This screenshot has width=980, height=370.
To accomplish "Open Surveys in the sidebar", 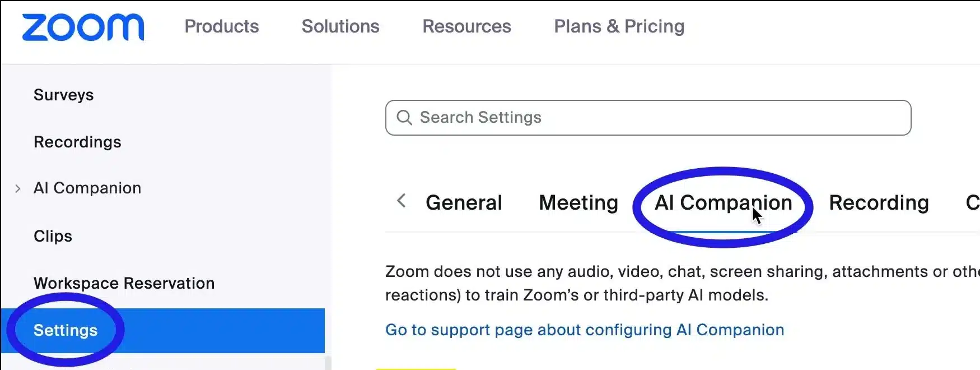I will point(64,95).
